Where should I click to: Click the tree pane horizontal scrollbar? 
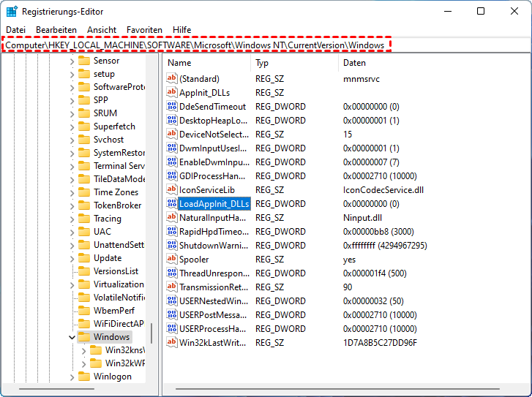[56, 389]
